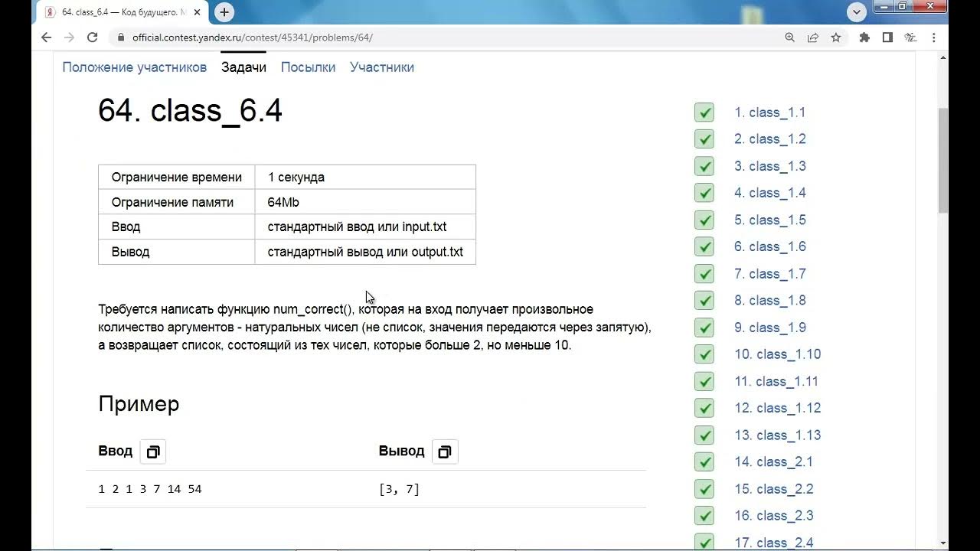Open problem 13. class_1.13

(x=777, y=435)
